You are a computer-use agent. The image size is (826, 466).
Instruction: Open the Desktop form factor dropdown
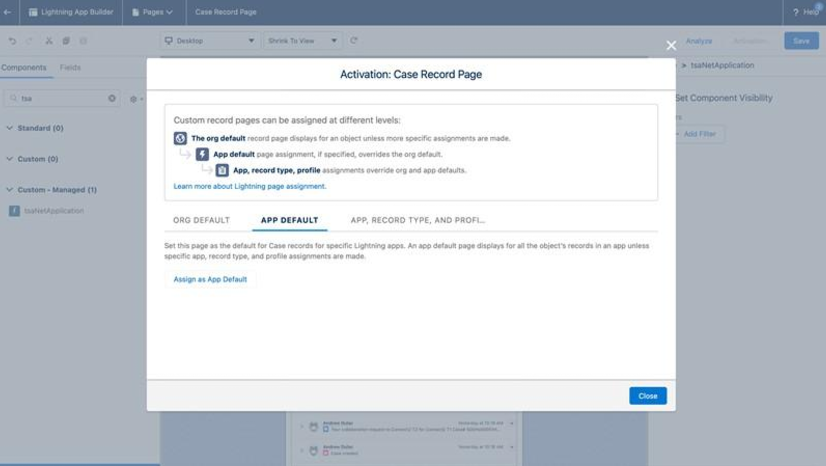209,41
